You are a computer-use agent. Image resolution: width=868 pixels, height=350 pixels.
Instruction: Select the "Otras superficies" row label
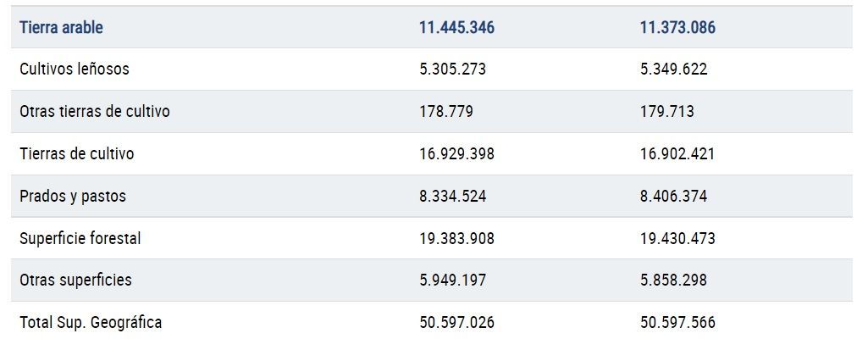pyautogui.click(x=76, y=281)
